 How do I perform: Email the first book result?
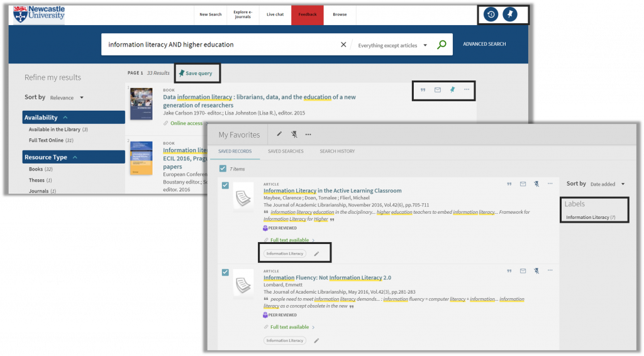tap(438, 90)
